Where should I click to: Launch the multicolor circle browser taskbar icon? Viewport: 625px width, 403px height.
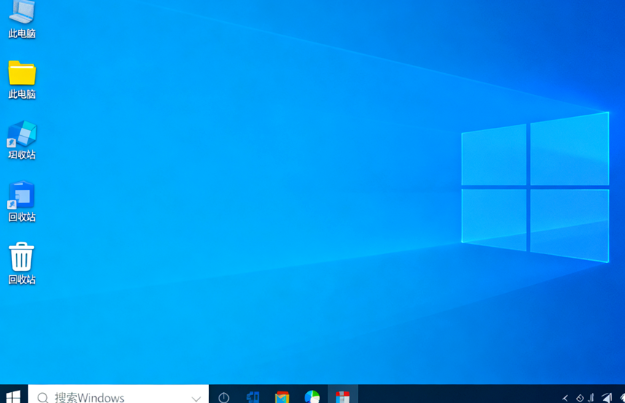coord(312,397)
